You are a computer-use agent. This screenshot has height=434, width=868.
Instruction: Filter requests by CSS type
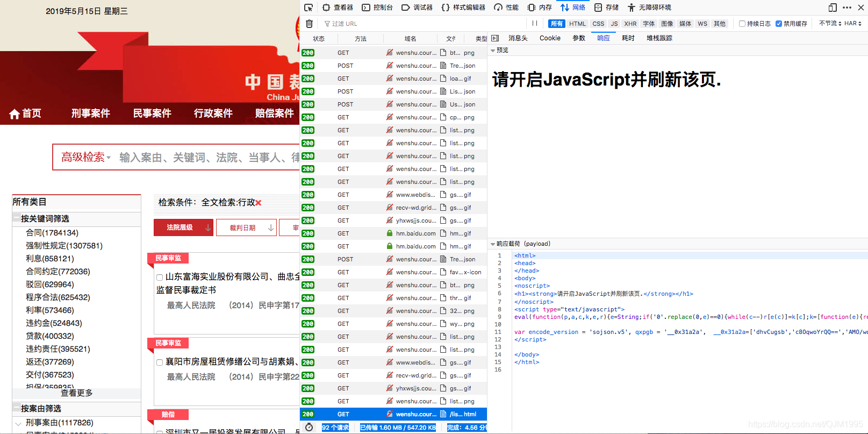(x=598, y=24)
